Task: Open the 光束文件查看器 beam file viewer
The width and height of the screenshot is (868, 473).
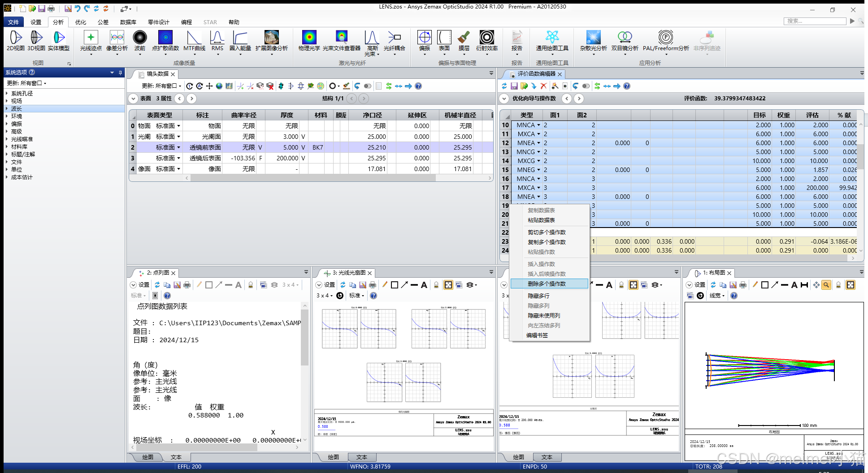Action: (342, 41)
